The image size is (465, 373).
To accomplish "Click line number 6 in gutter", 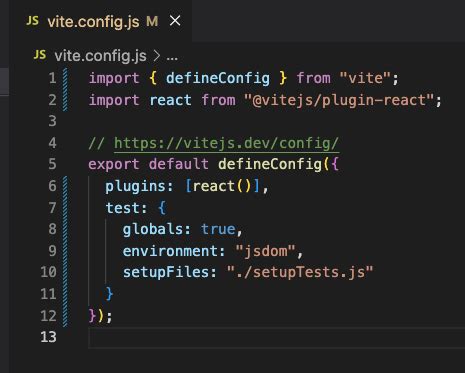I will tap(53, 186).
